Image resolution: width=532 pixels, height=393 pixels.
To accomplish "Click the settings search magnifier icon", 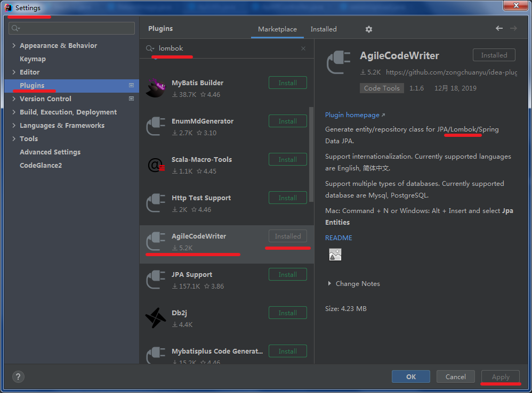I will point(15,28).
